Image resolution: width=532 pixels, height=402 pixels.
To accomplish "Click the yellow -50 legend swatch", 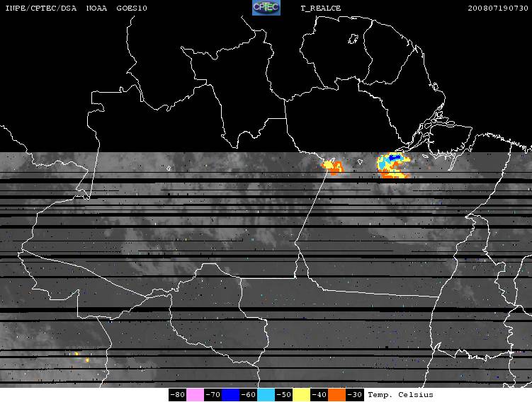I will pyautogui.click(x=301, y=395).
